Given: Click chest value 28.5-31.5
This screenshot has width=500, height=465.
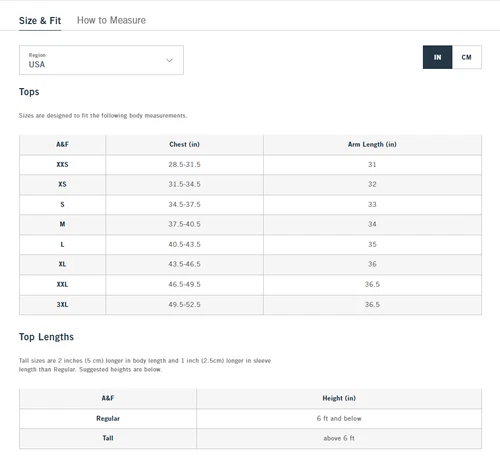Looking at the screenshot, I should click(x=184, y=164).
